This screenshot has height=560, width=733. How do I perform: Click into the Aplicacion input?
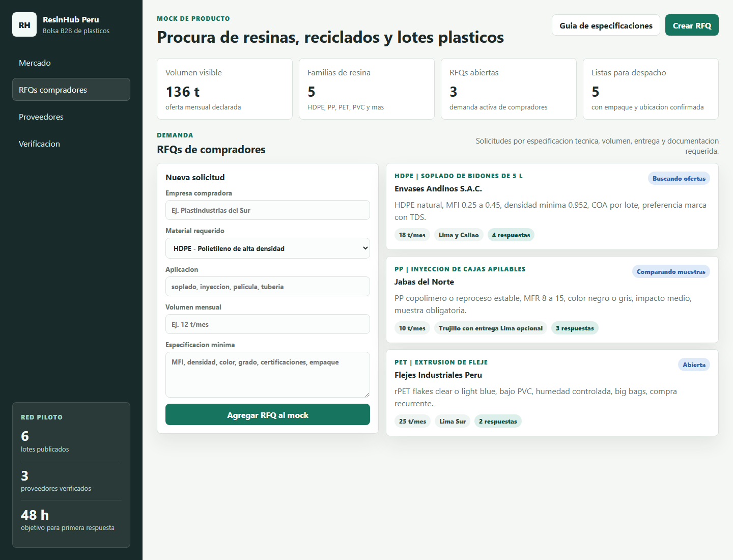click(x=268, y=286)
